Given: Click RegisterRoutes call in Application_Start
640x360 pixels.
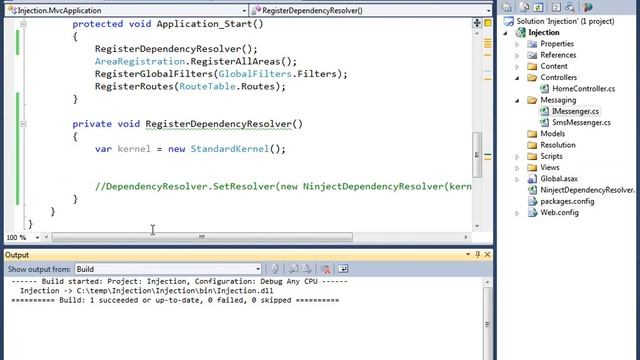Looking at the screenshot, I should [x=190, y=87].
